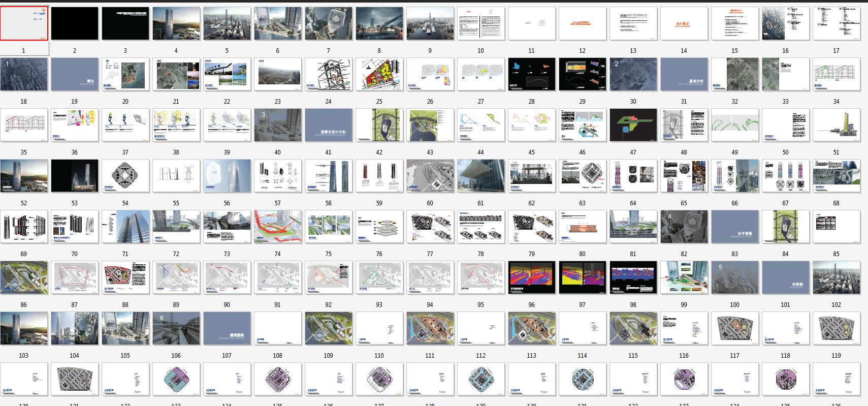868x406 pixels.
Task: Select the all-black slide 2 thumbnail
Action: (75, 23)
